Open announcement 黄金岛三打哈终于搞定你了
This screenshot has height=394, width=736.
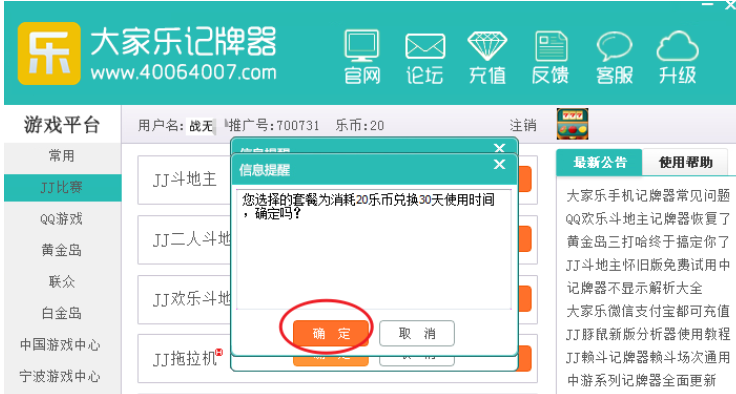648,241
